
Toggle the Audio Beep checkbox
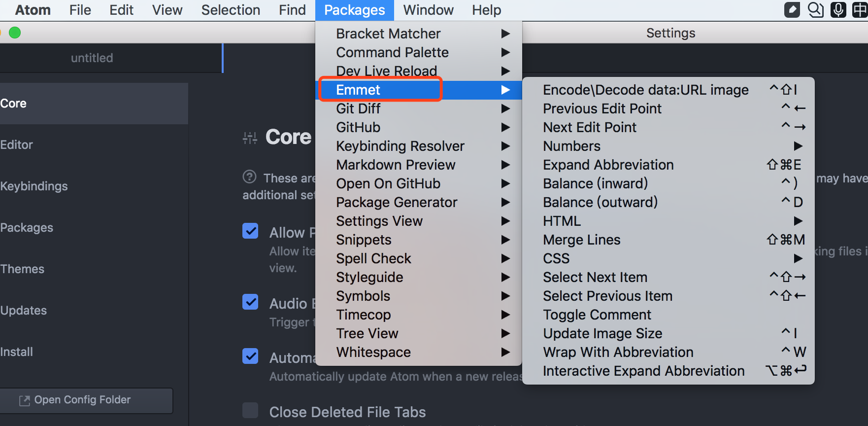point(250,302)
